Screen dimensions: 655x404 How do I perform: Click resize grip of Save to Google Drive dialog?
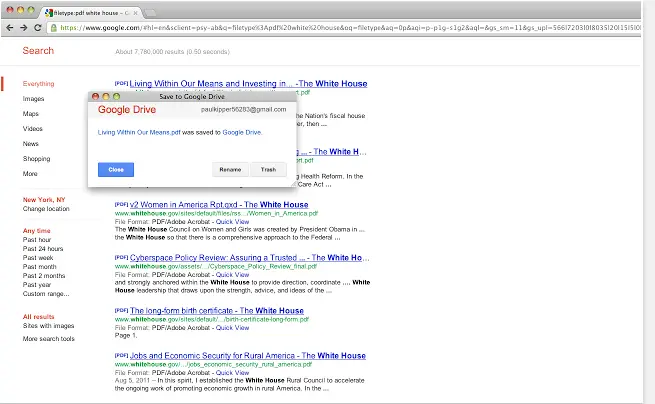(293, 184)
